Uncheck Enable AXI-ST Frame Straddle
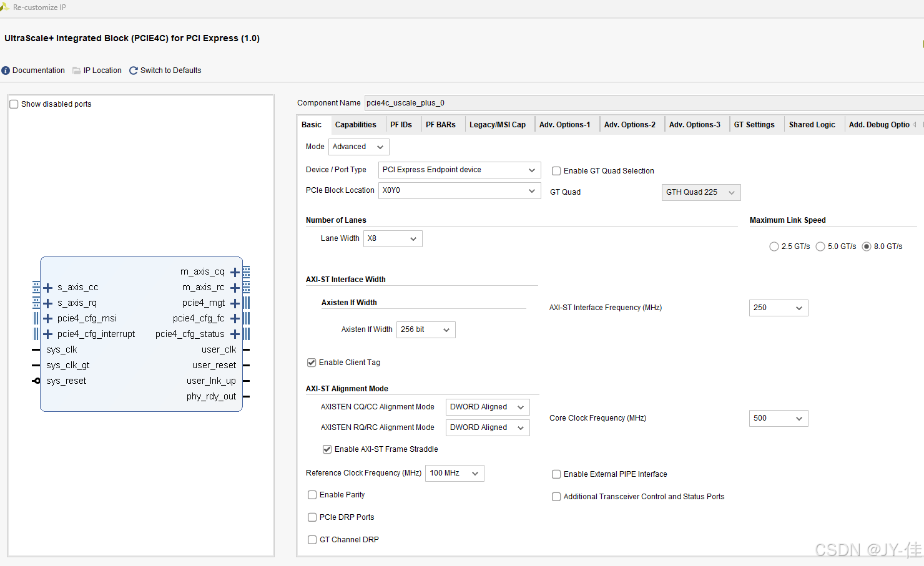 pos(327,449)
